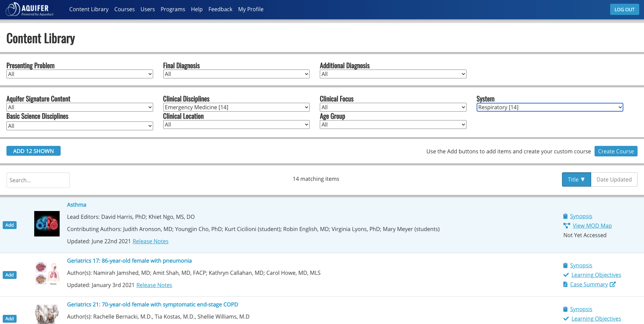
Task: Click the Asthma lungs thumbnail
Action: coord(47,224)
